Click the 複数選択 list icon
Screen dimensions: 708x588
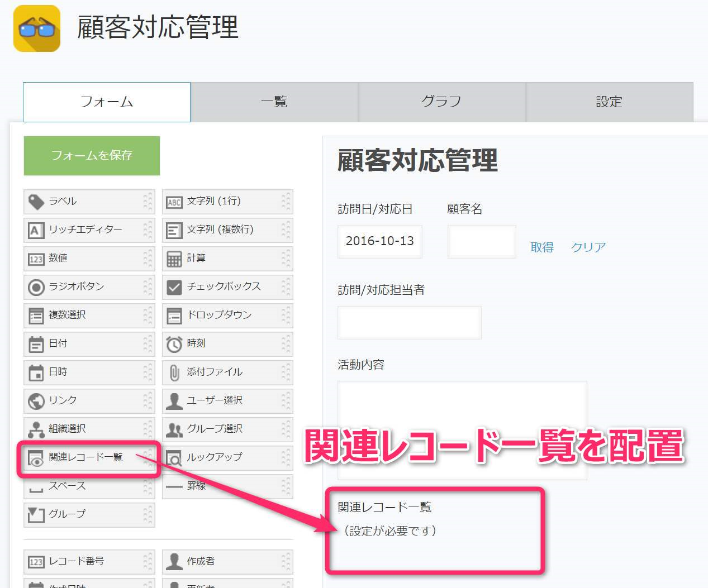(36, 315)
